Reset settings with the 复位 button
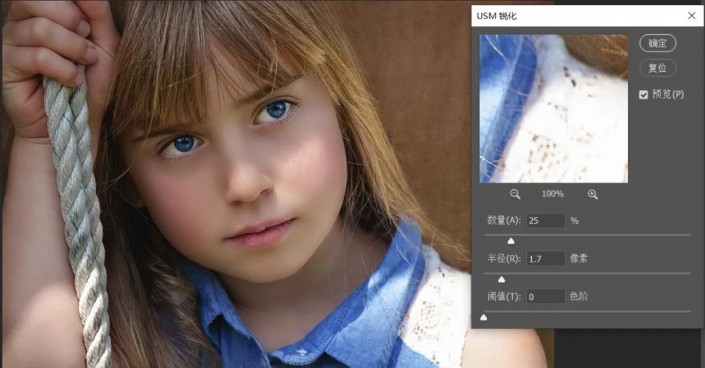 [x=658, y=68]
